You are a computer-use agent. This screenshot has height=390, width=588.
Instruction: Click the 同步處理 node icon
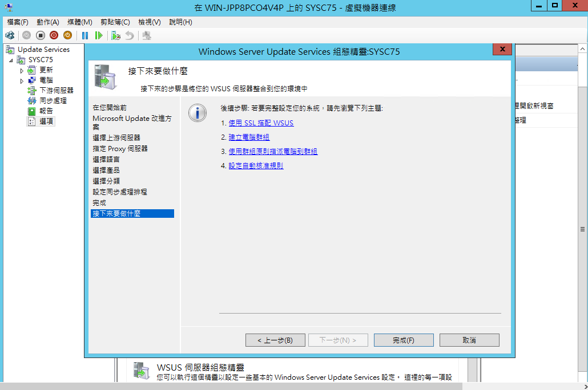(32, 101)
